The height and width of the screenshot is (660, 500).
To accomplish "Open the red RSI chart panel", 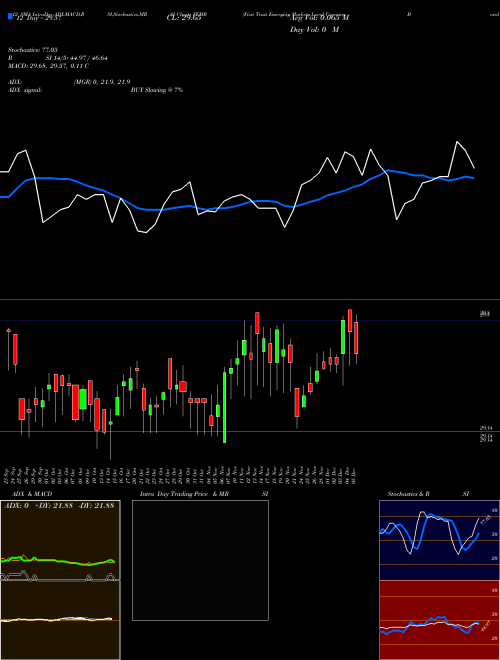I will point(439,620).
